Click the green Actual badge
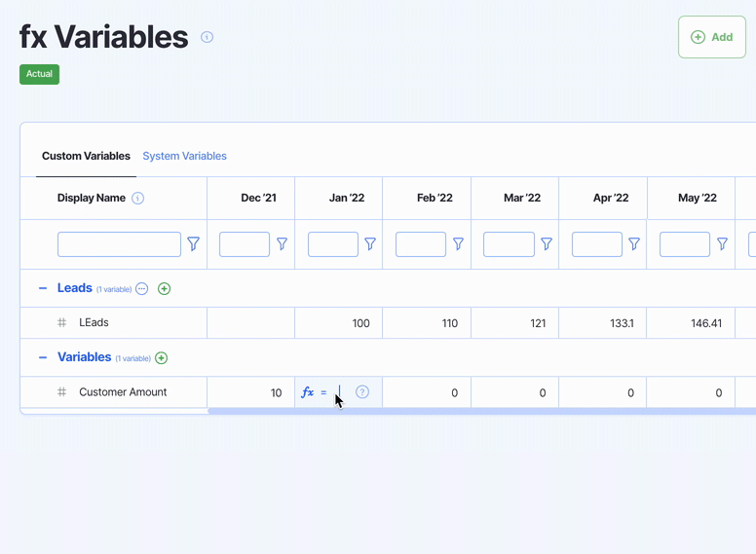756x554 pixels. (39, 74)
